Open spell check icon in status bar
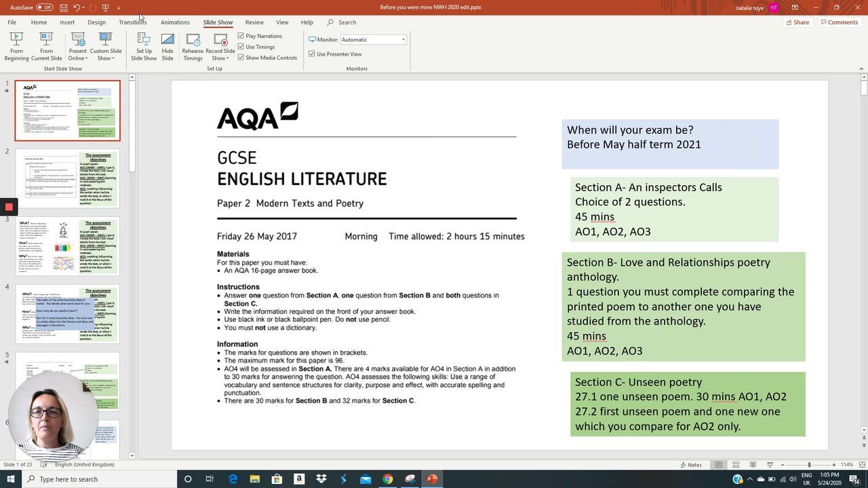This screenshot has height=488, width=868. point(44,464)
